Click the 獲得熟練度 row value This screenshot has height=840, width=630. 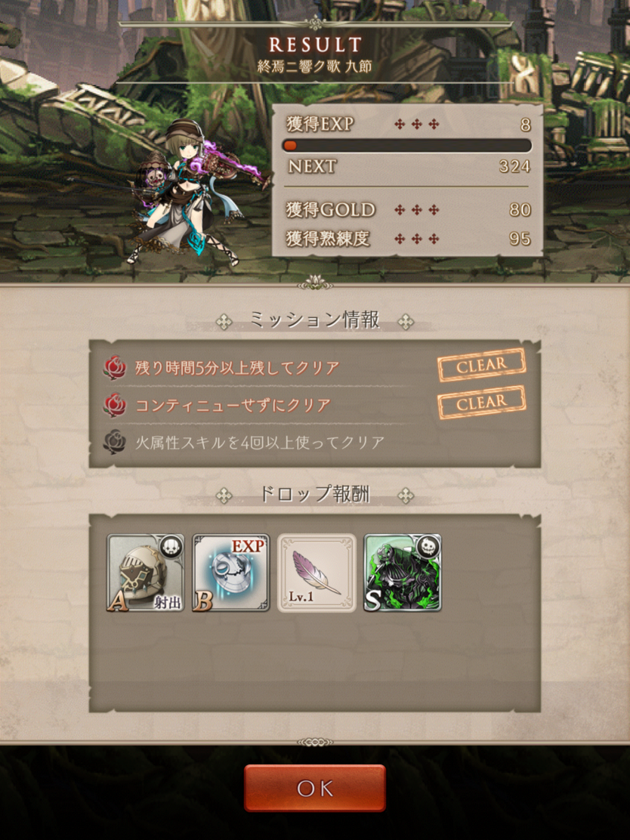520,239
